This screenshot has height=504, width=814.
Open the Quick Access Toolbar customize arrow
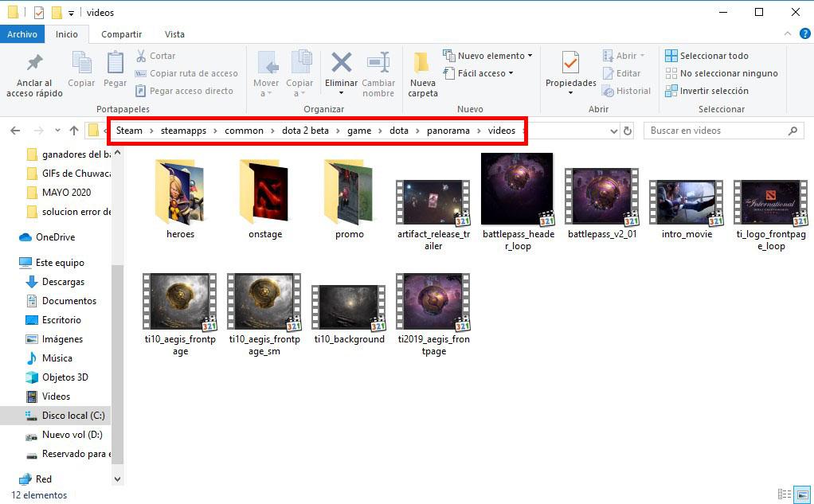point(71,13)
